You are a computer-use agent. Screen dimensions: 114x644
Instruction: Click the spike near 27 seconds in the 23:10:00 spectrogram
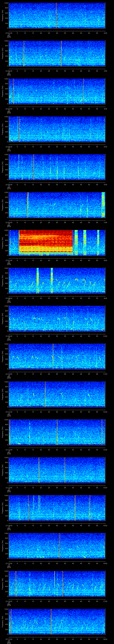53,356
